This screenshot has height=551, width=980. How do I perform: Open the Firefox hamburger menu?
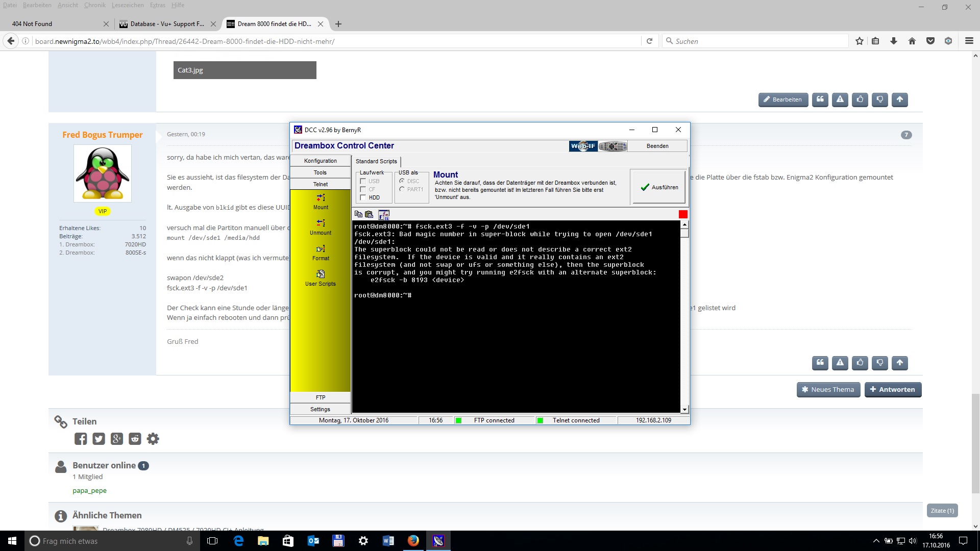969,41
